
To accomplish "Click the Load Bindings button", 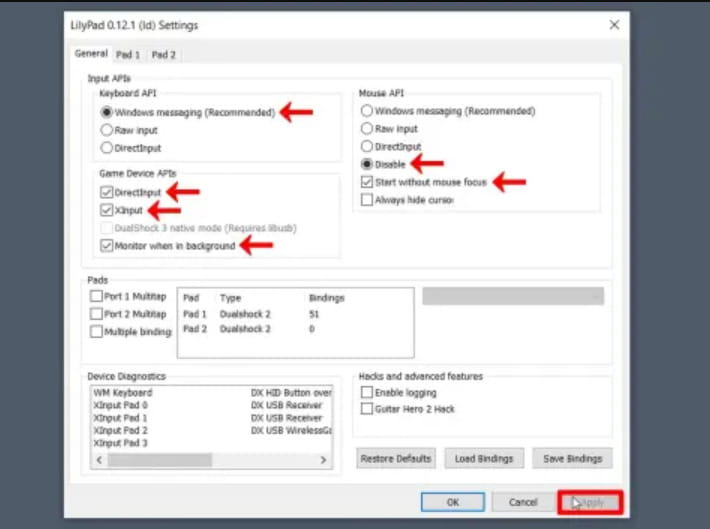I will point(483,459).
